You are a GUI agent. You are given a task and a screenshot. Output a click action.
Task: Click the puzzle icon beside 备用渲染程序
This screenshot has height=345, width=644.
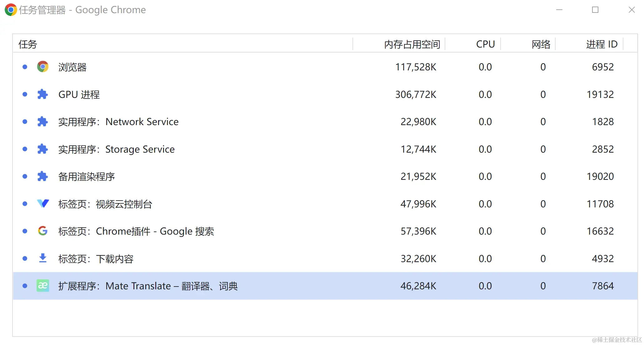click(42, 176)
